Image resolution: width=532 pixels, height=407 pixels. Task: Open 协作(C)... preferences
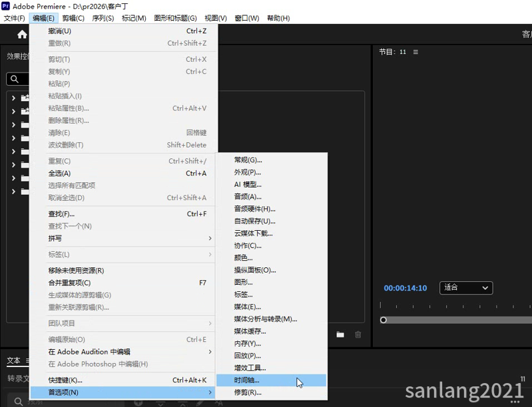click(x=272, y=245)
